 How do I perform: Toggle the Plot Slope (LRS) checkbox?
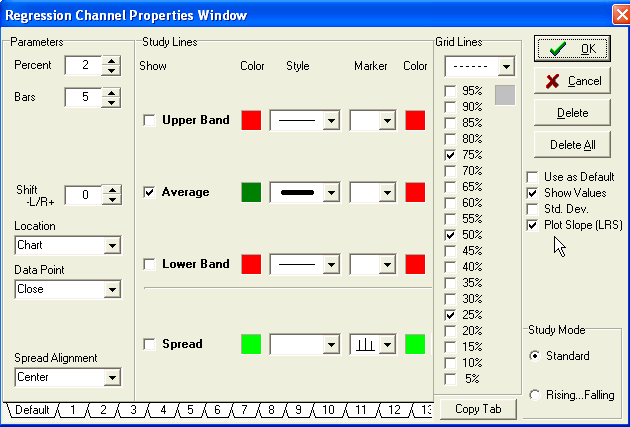point(533,226)
